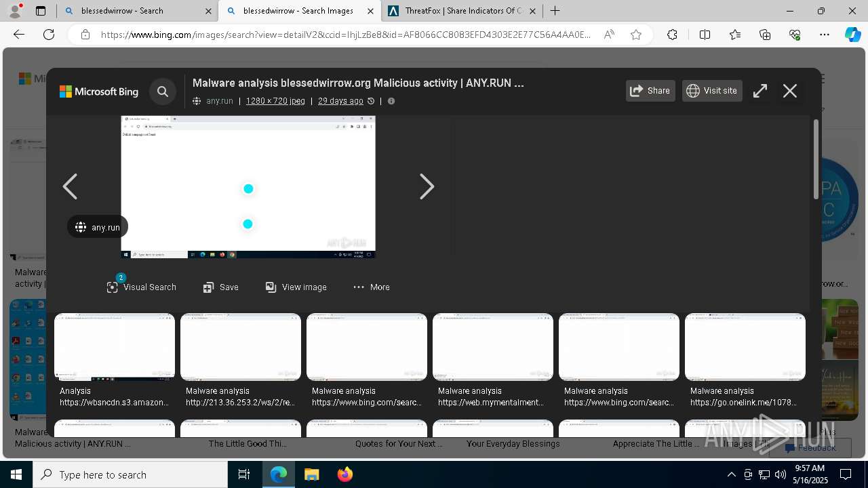
Task: Click the taskbar 'Type here to search' box
Action: tap(130, 474)
